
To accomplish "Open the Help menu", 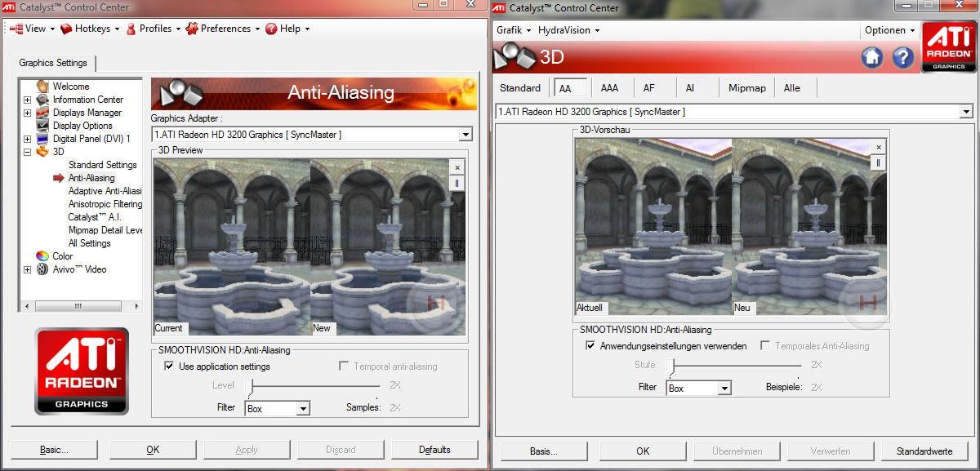I will coord(287,29).
